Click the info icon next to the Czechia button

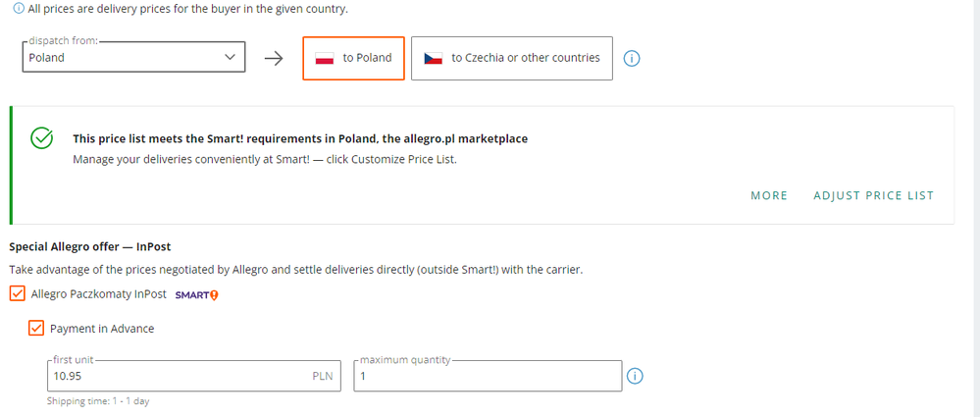(633, 58)
